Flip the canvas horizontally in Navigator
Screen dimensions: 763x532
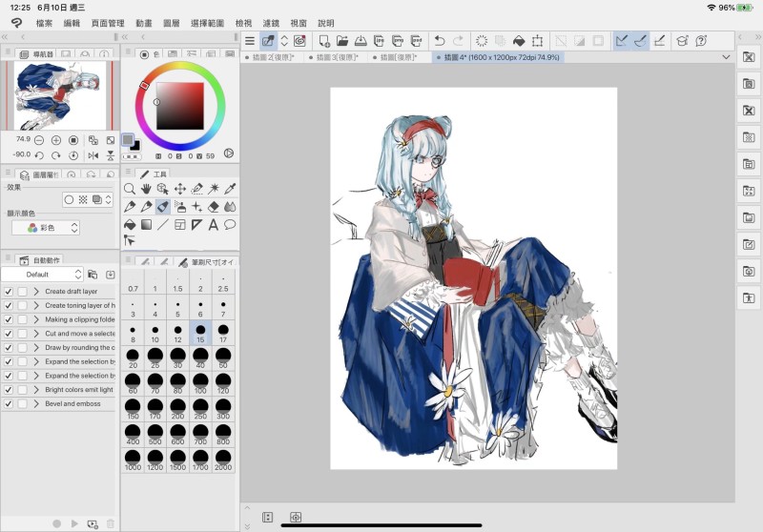click(x=93, y=155)
